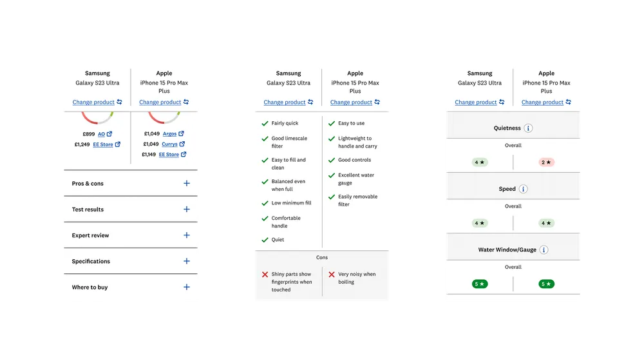Expand the Pros & cons section
This screenshot has width=644, height=363.
[x=187, y=183]
